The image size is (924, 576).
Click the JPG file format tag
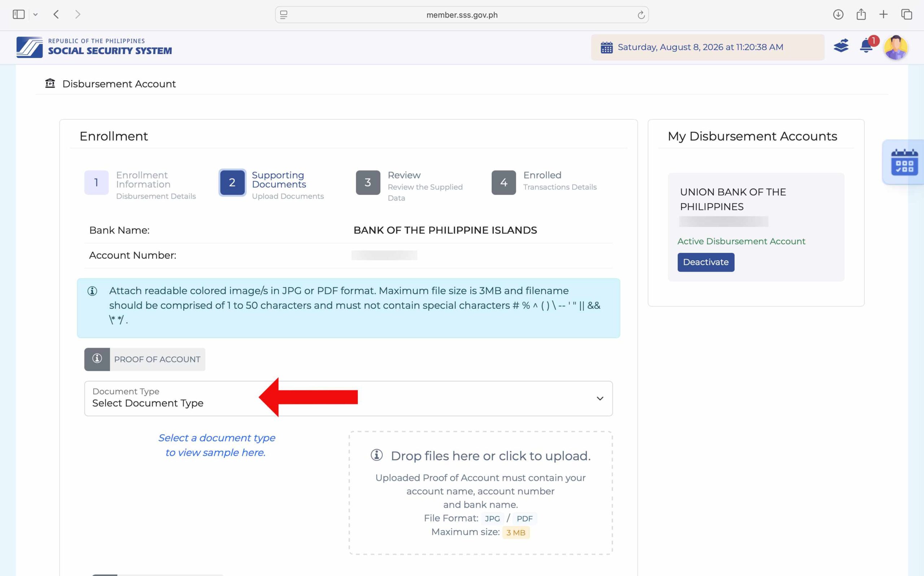(492, 519)
